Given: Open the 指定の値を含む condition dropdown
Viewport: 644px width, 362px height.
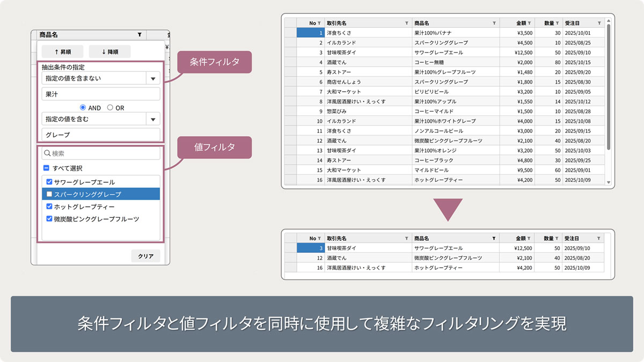Looking at the screenshot, I should (x=152, y=119).
